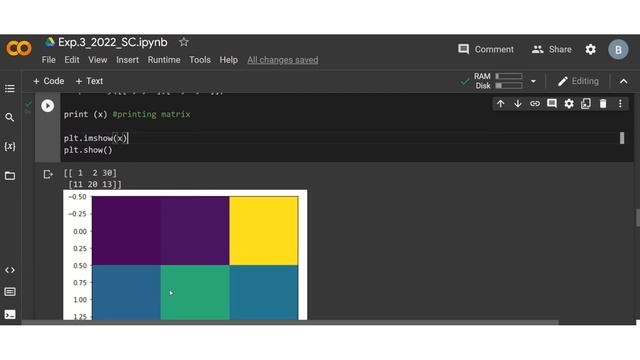Viewport: 640px width, 360px height.
Task: Open the Table of contents sidebar
Action: click(x=10, y=89)
